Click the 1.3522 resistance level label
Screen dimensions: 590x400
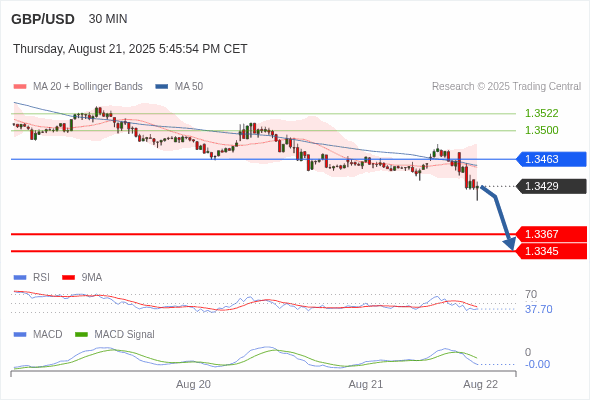[x=541, y=113]
